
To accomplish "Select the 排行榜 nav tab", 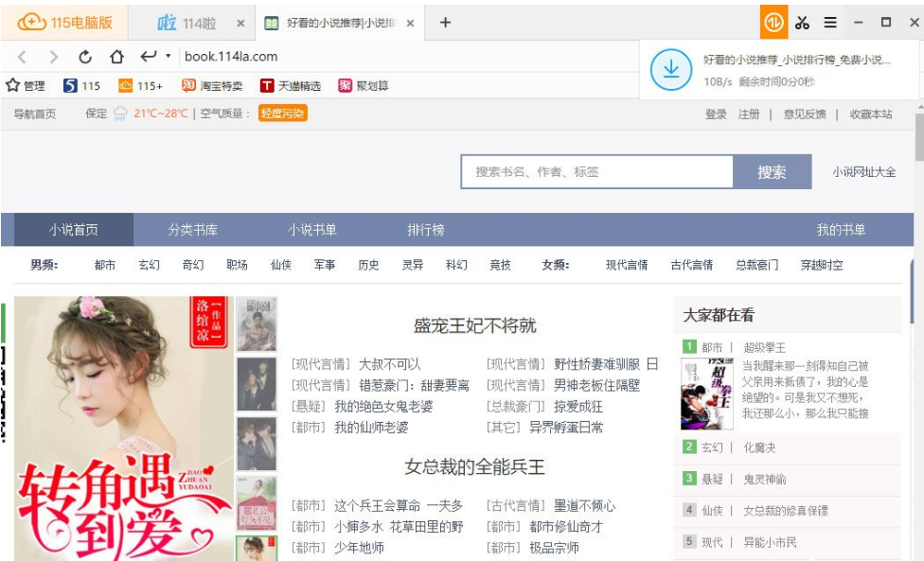I will (x=425, y=230).
